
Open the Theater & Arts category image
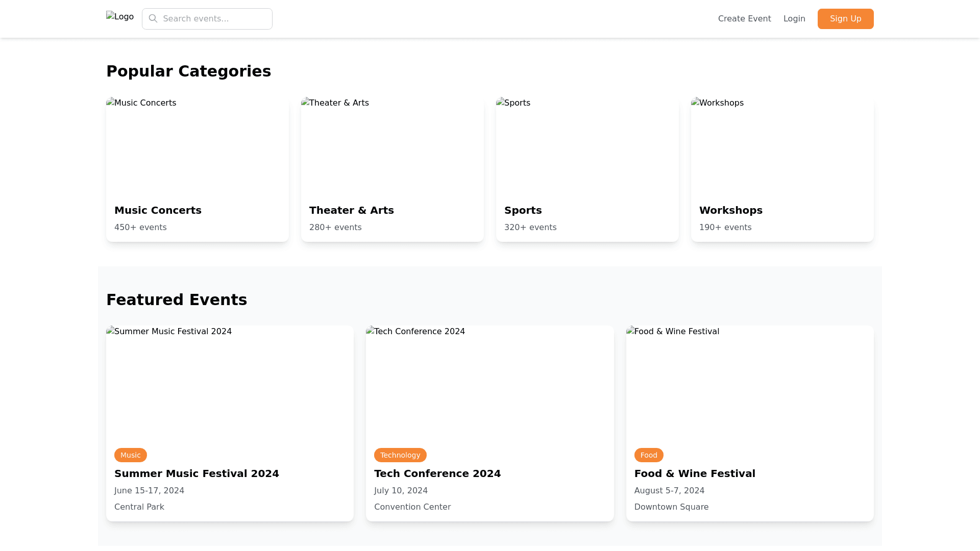click(x=392, y=146)
